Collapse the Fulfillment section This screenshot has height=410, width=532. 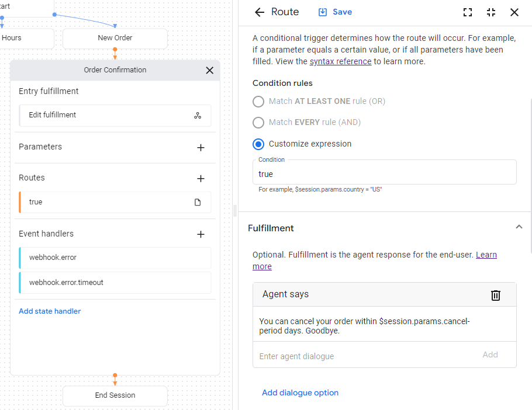pyautogui.click(x=519, y=227)
